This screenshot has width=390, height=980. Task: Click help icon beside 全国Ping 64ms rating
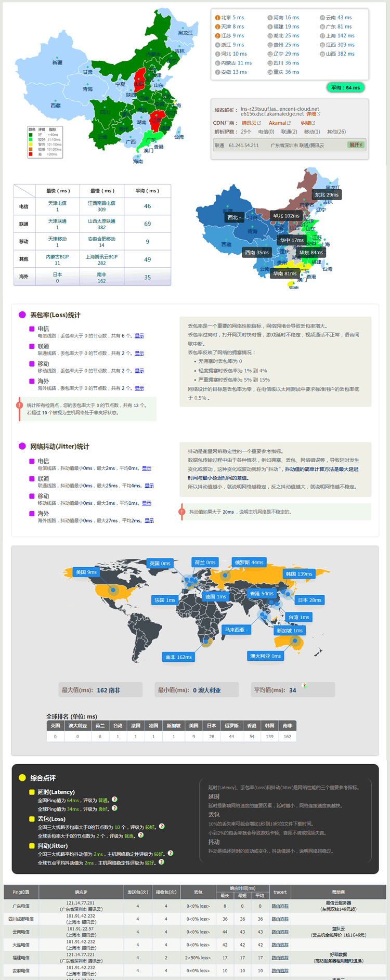tap(114, 800)
